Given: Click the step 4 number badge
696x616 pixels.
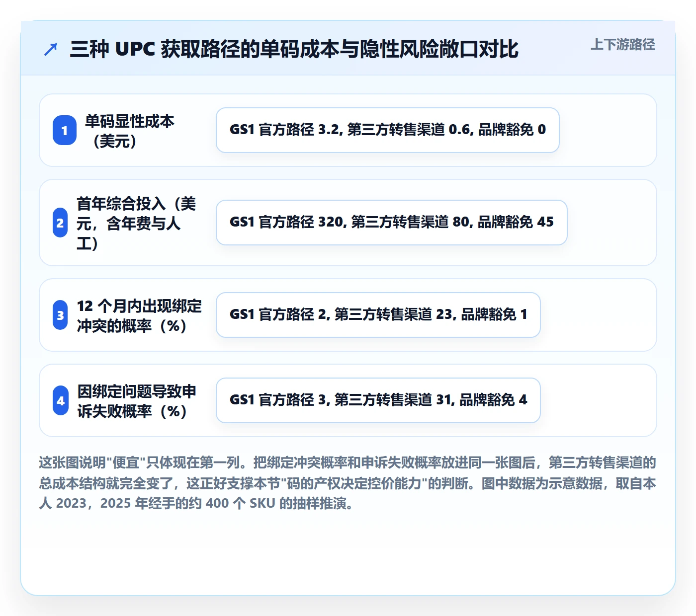Looking at the screenshot, I should (61, 400).
